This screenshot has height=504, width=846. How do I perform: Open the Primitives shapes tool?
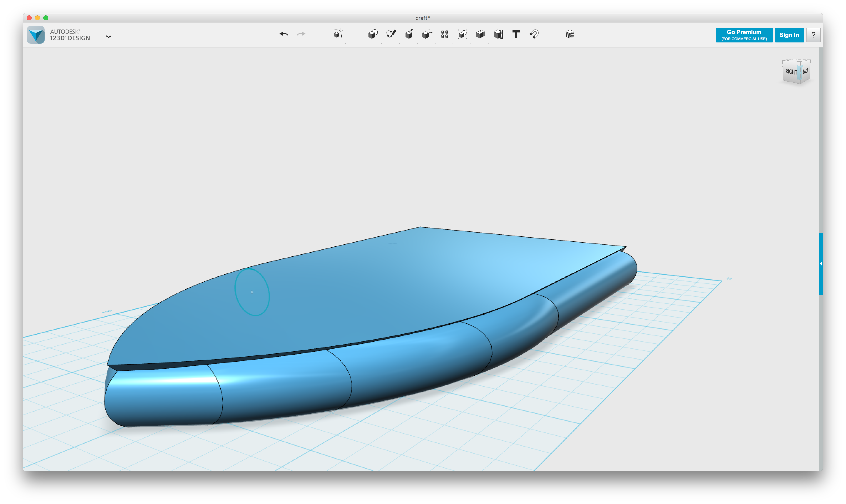click(373, 34)
